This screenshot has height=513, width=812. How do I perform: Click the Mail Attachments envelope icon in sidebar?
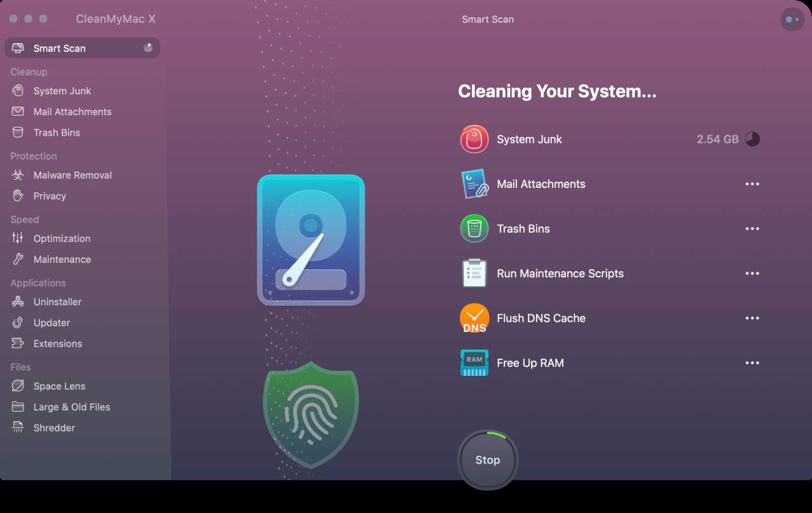pyautogui.click(x=18, y=112)
